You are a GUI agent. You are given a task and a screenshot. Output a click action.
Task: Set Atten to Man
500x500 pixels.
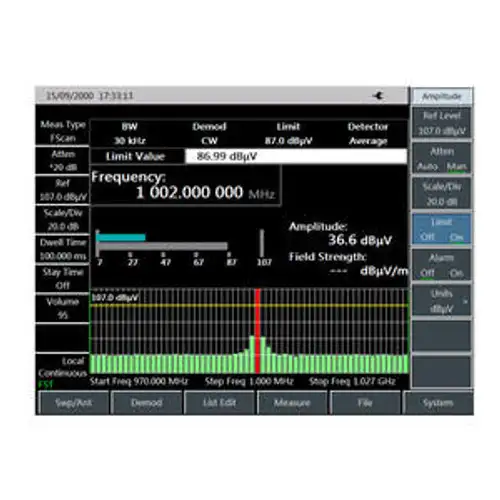(457, 166)
